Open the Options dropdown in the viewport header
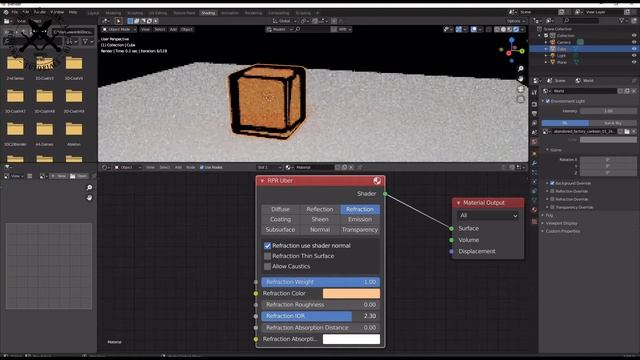The width and height of the screenshot is (640, 360). click(515, 21)
